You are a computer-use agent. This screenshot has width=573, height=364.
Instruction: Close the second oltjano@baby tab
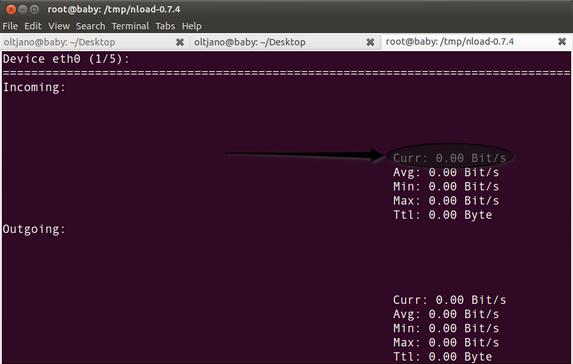(370, 42)
